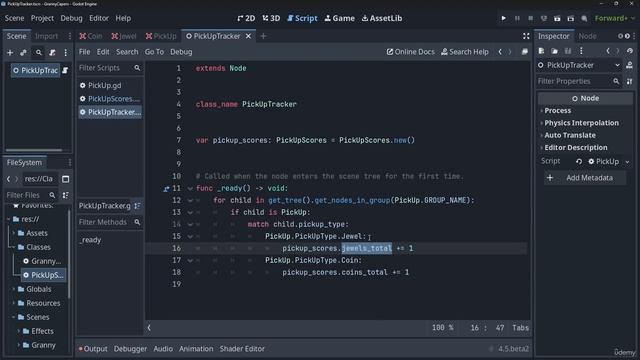Select the PickUp scene tab
This screenshot has width=640, height=360.
click(x=161, y=36)
